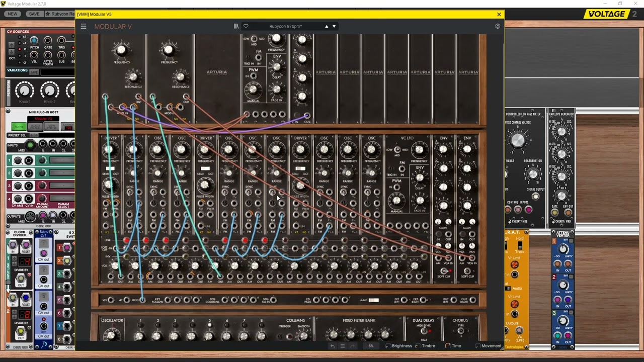Click the SIGNAL OUTPUT jack of low pass filter
Image resolution: width=644 pixels, height=362 pixels.
(535, 197)
